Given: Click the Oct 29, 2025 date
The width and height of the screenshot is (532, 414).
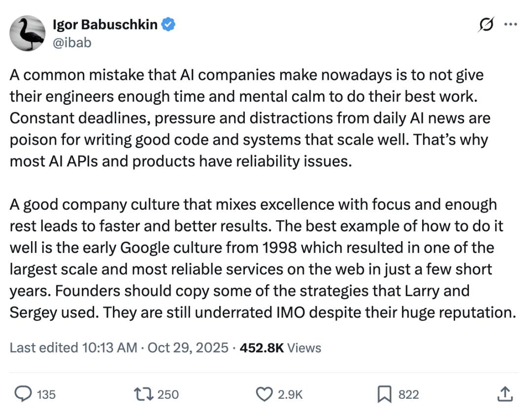Looking at the screenshot, I should [188, 348].
